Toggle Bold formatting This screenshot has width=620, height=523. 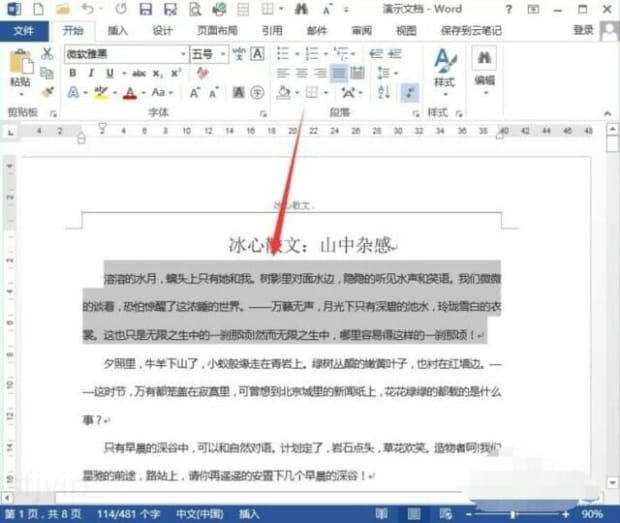click(x=73, y=73)
